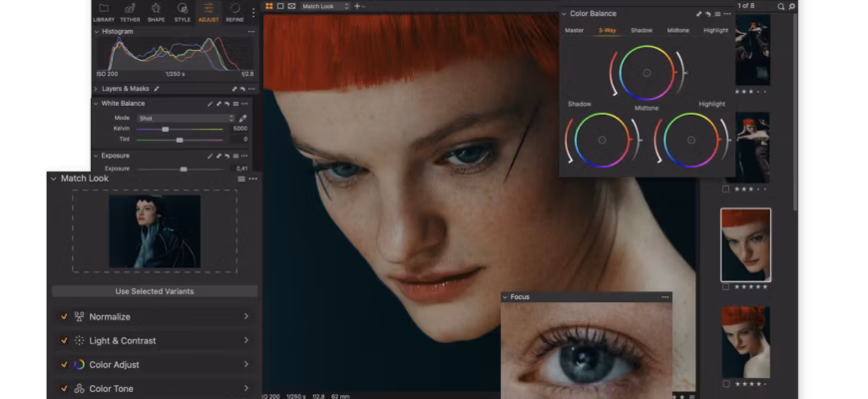Reset Exposure panel using undo arrow
The height and width of the screenshot is (399, 868).
click(x=226, y=156)
